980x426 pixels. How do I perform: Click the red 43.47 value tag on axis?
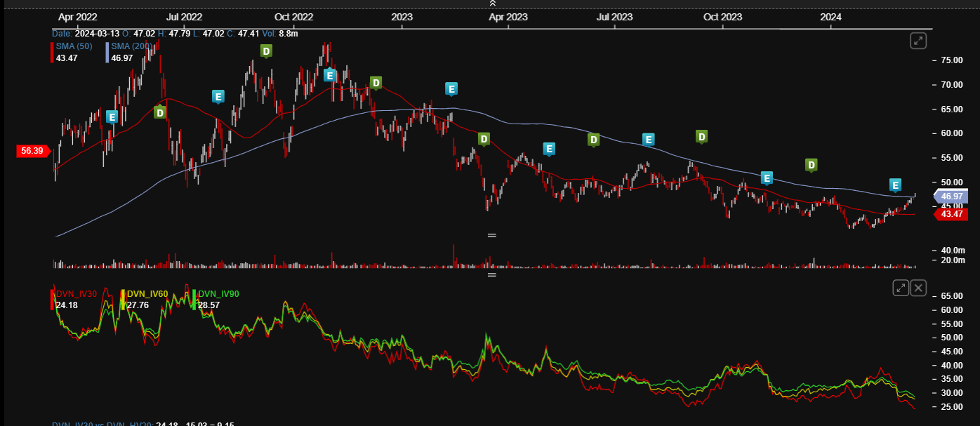951,214
